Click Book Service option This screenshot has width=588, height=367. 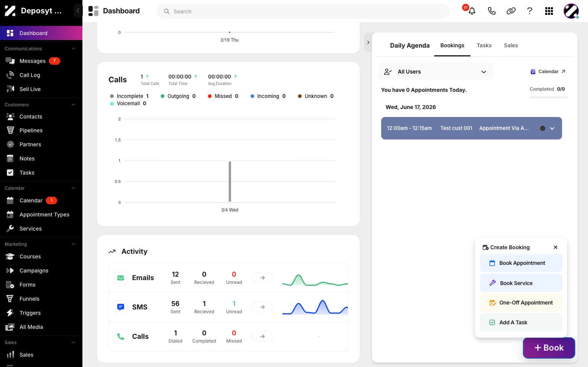[521, 283]
